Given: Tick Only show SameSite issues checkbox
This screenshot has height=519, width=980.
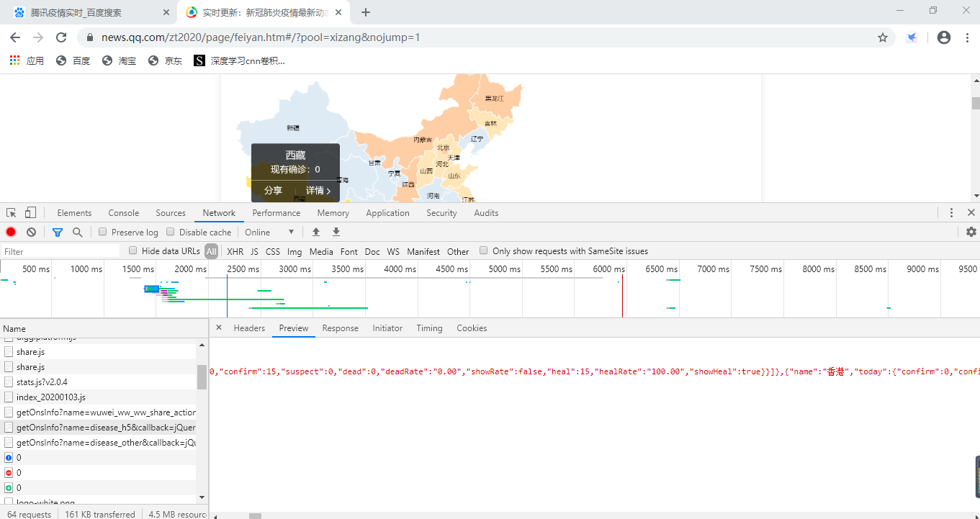Looking at the screenshot, I should [484, 251].
